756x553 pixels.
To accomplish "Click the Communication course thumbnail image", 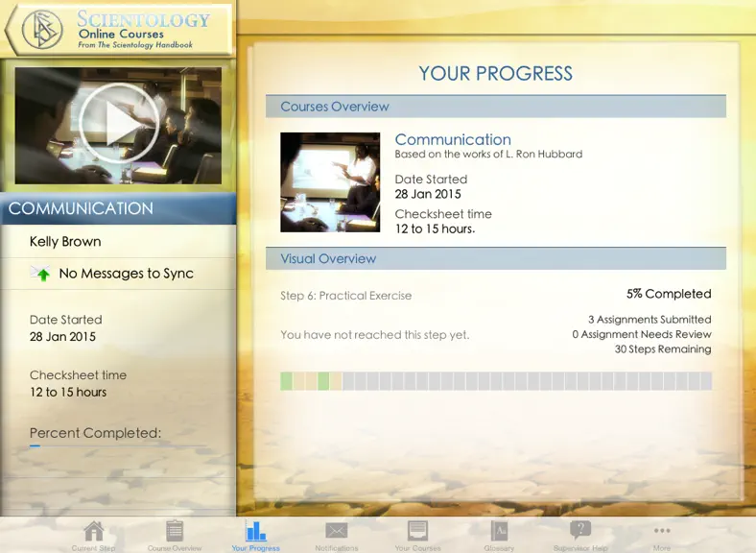I will (x=330, y=182).
